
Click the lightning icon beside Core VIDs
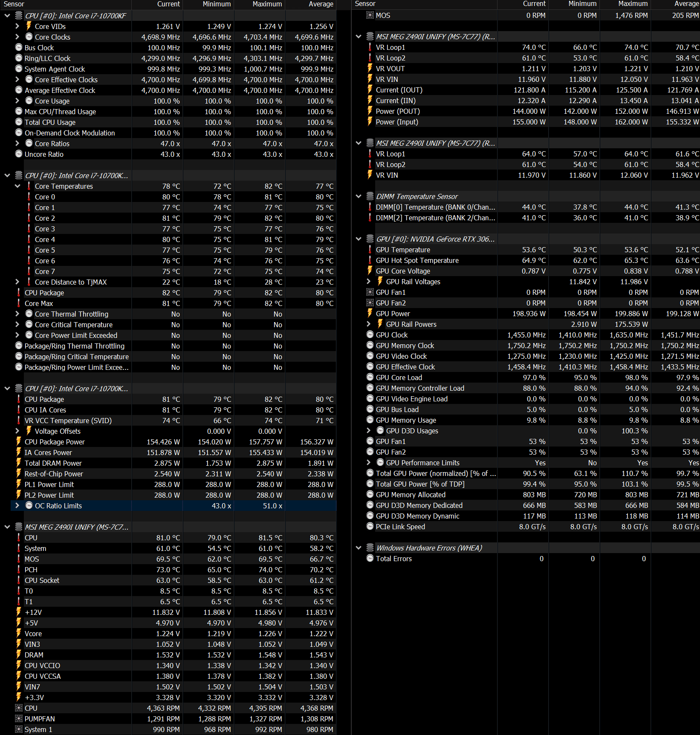click(29, 26)
